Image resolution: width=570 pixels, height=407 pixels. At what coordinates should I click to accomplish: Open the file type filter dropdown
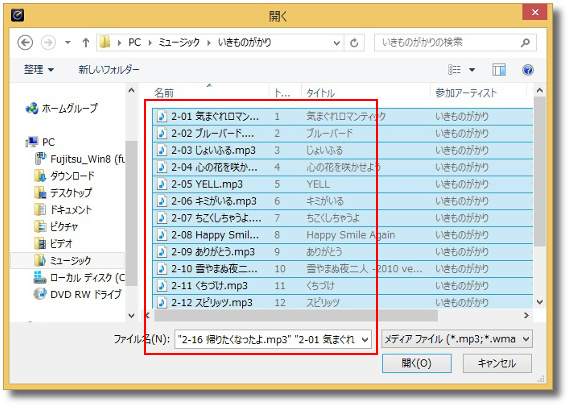tap(457, 339)
